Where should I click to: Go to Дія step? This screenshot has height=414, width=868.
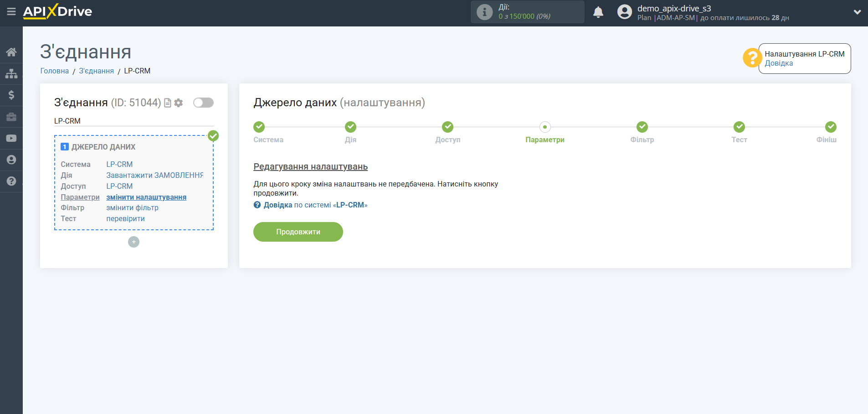coord(350,127)
